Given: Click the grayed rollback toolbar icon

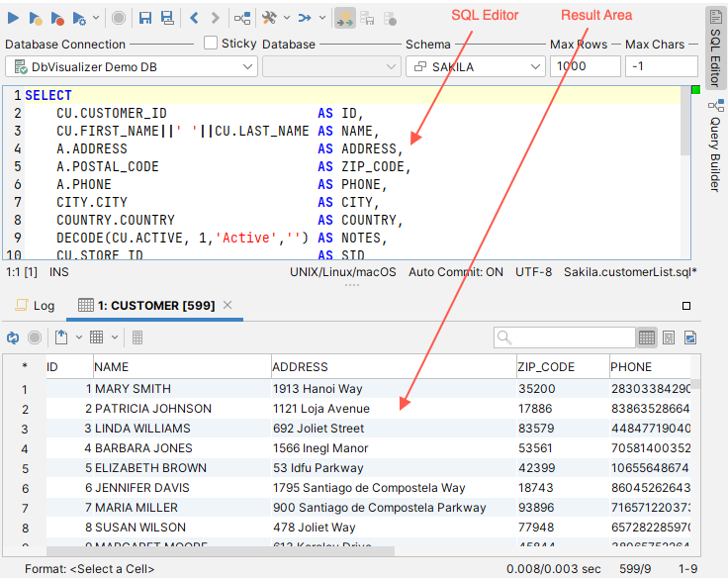Looking at the screenshot, I should point(390,19).
